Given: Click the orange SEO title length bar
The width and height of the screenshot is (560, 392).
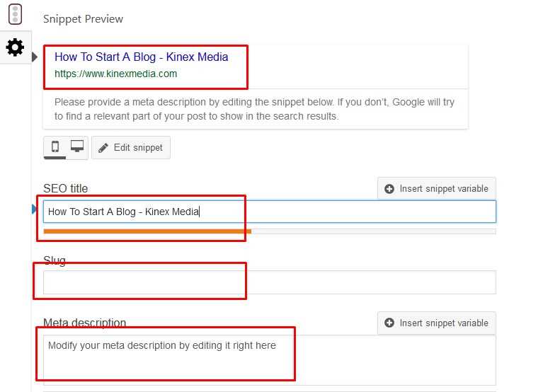Looking at the screenshot, I should [147, 231].
